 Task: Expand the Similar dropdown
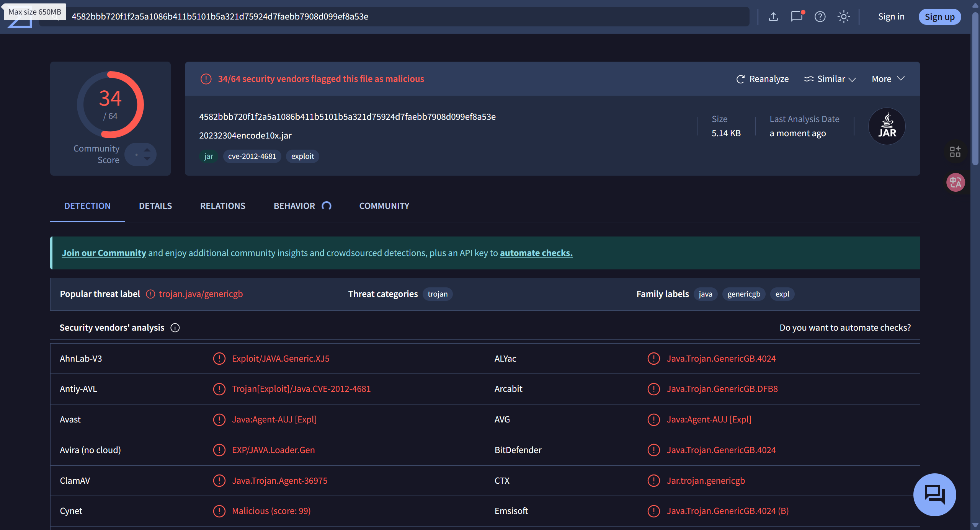pos(830,79)
